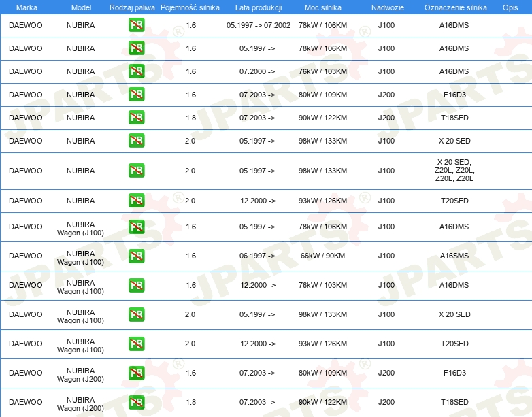Click the Opis column header
Screen dimensions: 532x417
[x=510, y=7]
